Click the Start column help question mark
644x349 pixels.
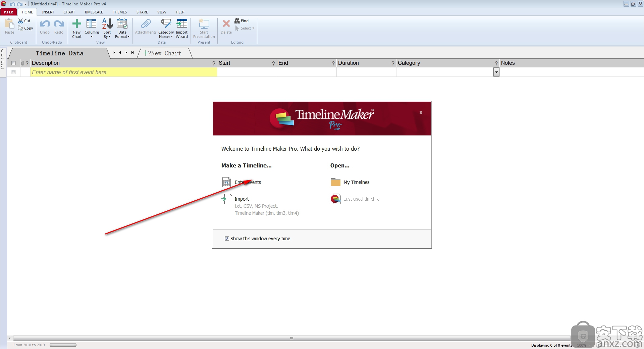pyautogui.click(x=274, y=63)
